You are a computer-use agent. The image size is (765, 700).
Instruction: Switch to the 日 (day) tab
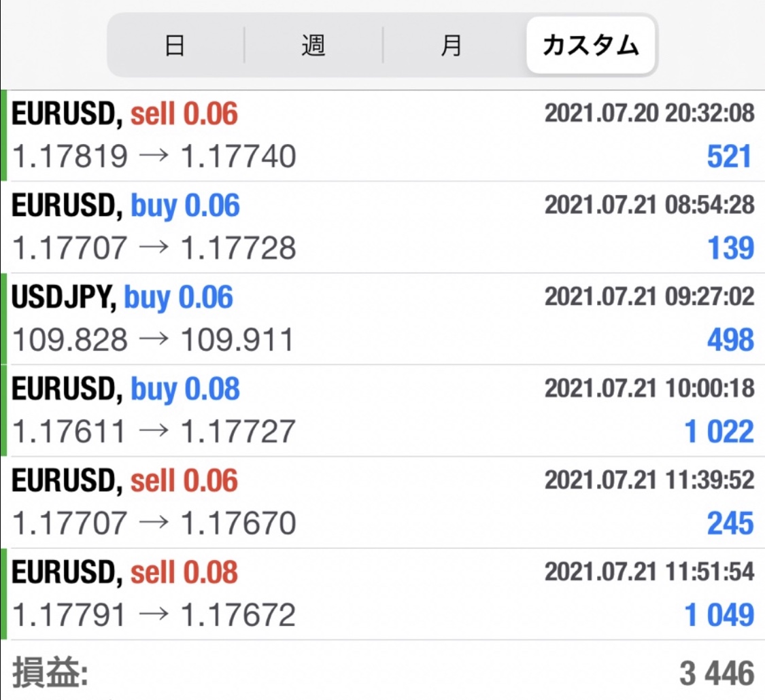click(175, 46)
